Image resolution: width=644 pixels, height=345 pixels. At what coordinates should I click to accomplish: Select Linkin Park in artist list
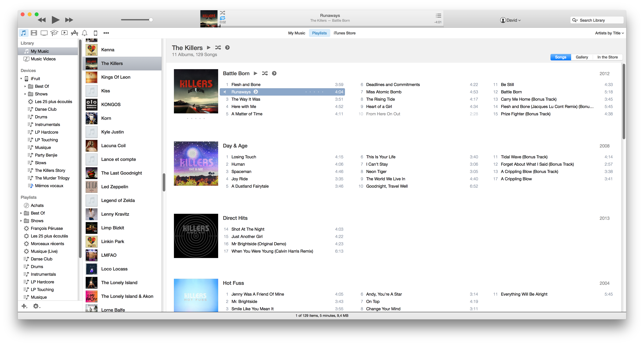122,241
